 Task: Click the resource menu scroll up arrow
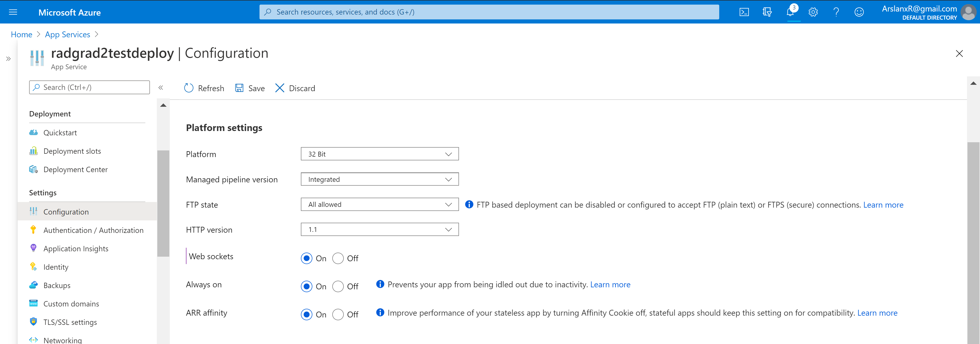163,105
